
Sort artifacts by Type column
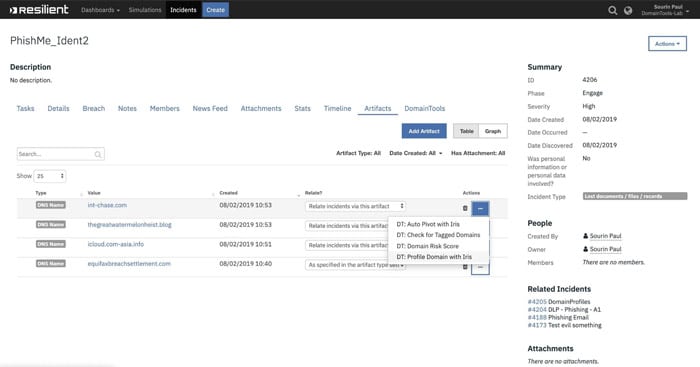[x=41, y=193]
